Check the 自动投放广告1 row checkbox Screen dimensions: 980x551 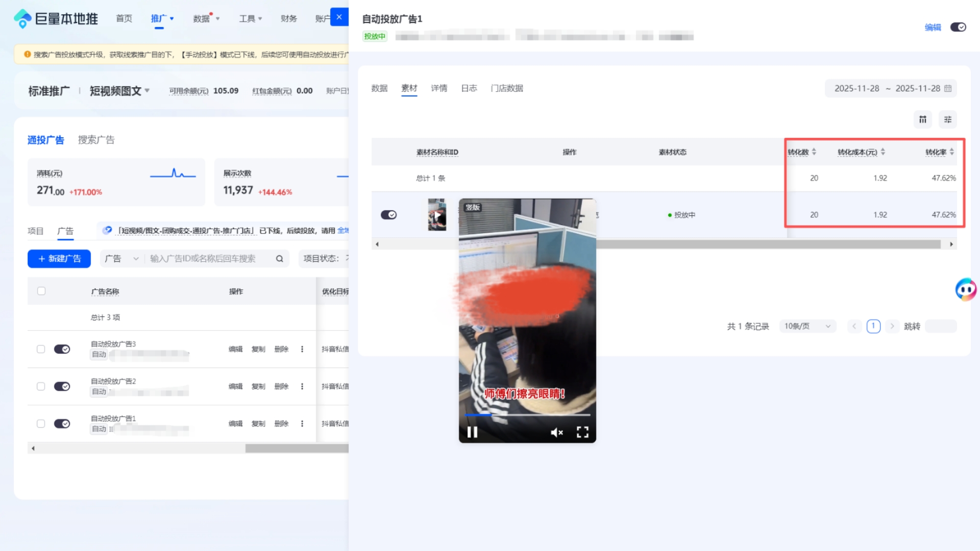pyautogui.click(x=41, y=423)
